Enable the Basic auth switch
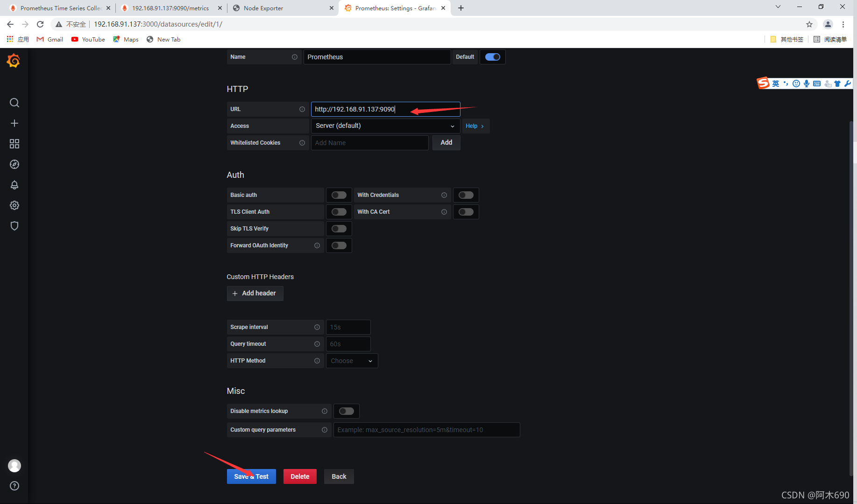The height and width of the screenshot is (504, 857). click(x=339, y=195)
